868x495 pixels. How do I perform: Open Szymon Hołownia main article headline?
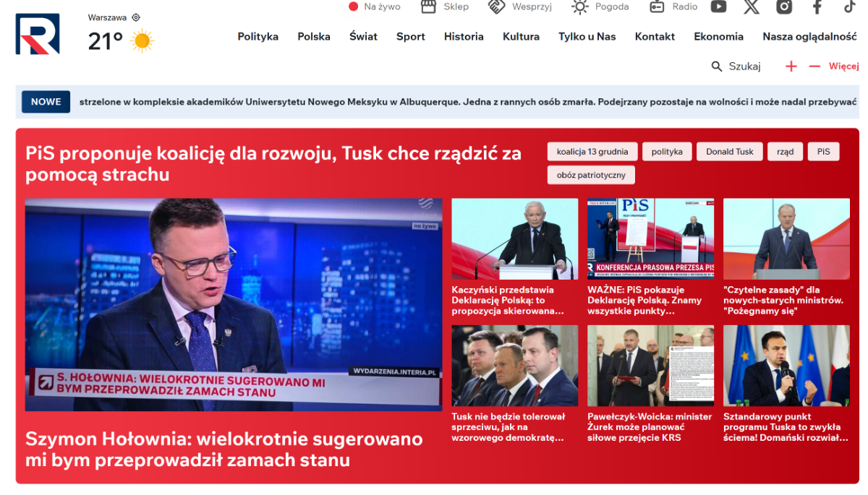pyautogui.click(x=224, y=449)
